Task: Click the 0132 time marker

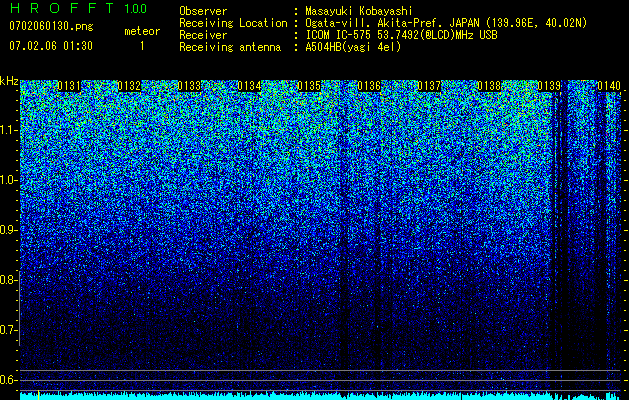Action: [x=129, y=86]
